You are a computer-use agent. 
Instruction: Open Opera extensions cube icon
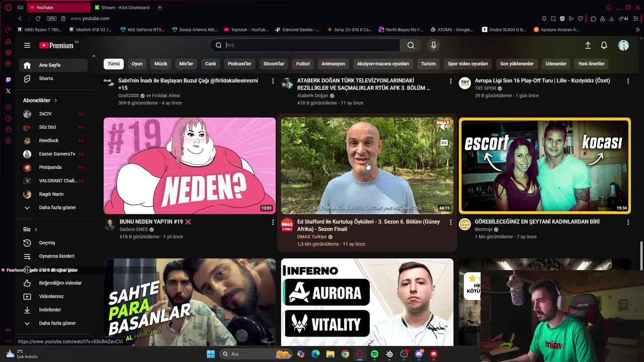(593, 19)
